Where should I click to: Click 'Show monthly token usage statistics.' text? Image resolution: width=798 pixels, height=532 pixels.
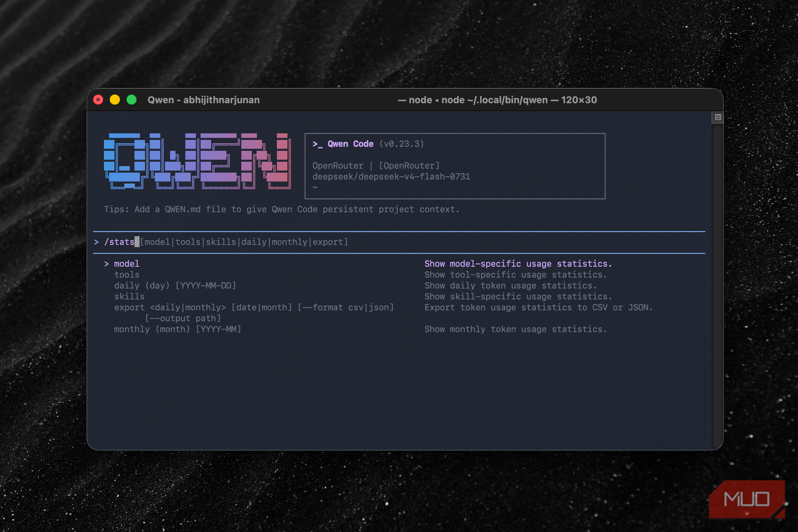(x=516, y=329)
